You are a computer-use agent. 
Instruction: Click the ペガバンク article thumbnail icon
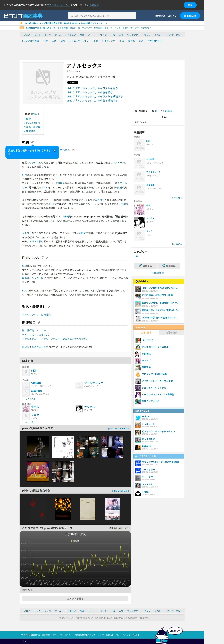[x=138, y=340]
